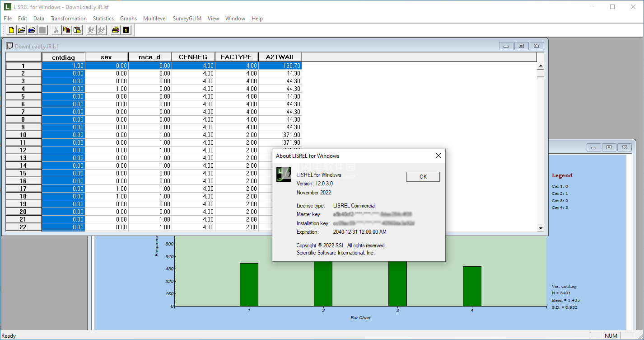Select the A2TWA0 column header
Image resolution: width=644 pixels, height=340 pixels.
point(280,57)
